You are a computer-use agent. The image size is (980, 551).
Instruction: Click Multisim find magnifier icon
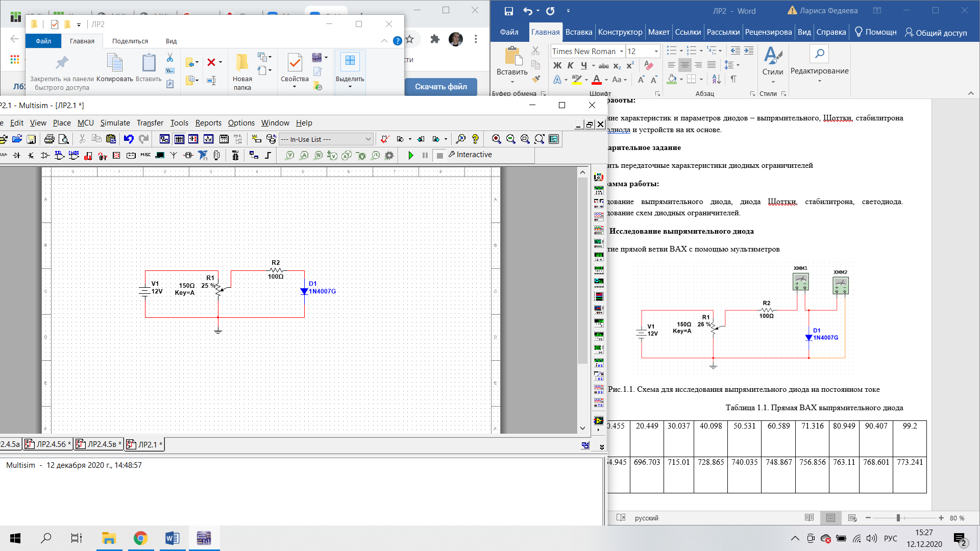[x=460, y=139]
